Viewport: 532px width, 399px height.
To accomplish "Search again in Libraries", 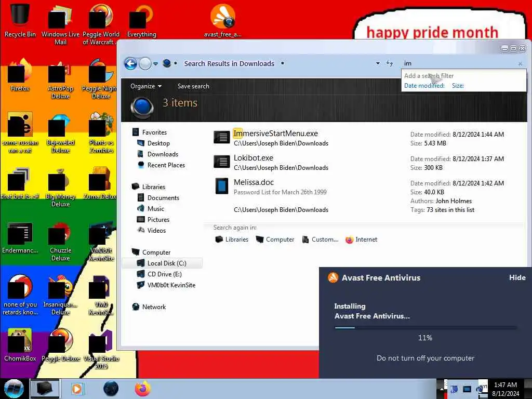I will [x=232, y=239].
